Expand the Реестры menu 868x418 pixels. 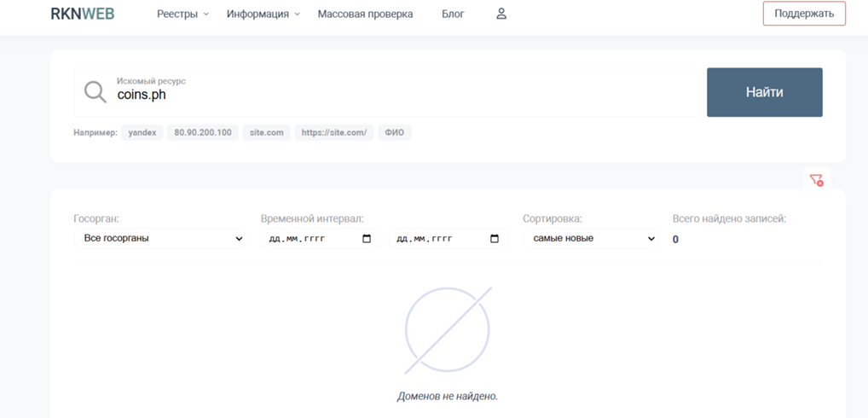coord(182,14)
